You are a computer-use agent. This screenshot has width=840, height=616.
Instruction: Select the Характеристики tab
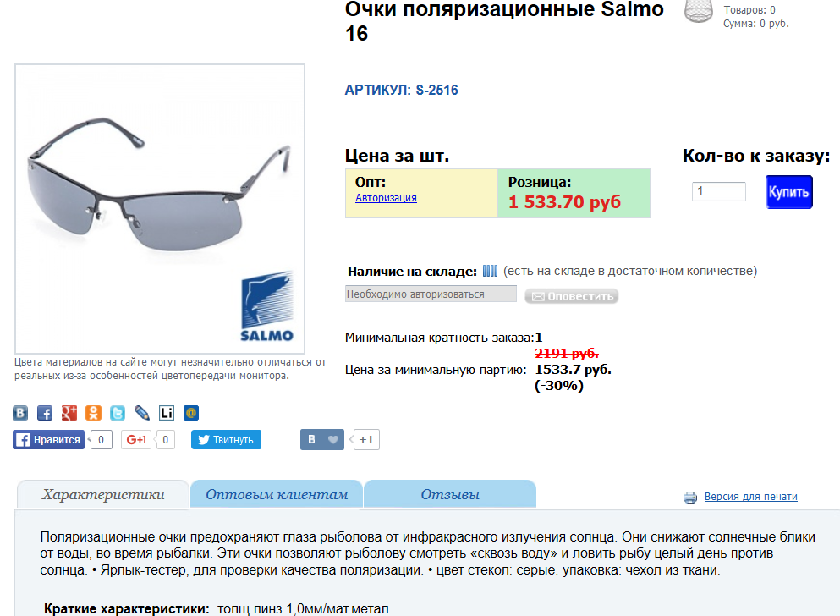tap(103, 494)
